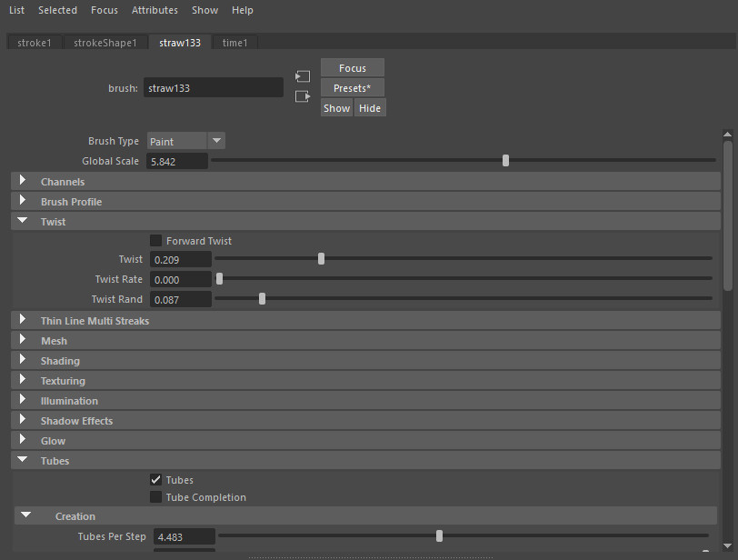Viewport: 738px width, 560px height.
Task: Expand the Texturing section
Action: pyautogui.click(x=365, y=381)
